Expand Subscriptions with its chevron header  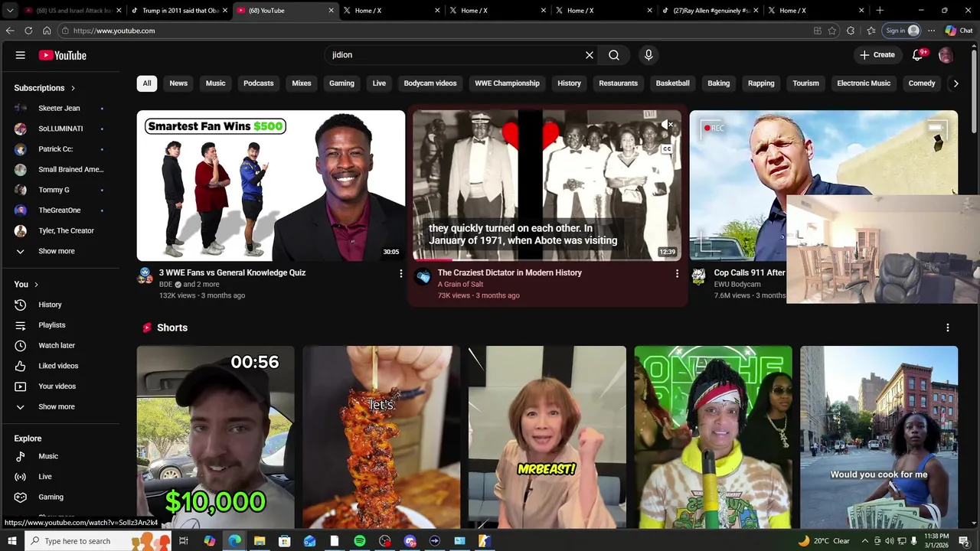tap(45, 88)
